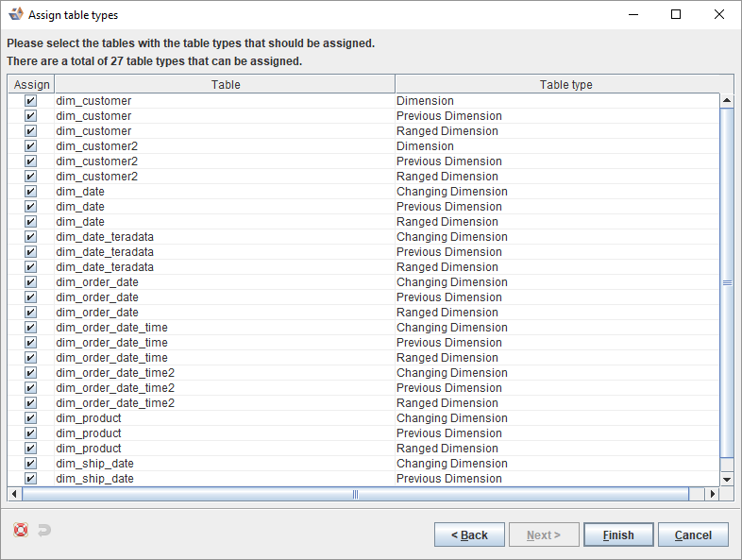
Task: Click the horizontal scrollbar left arrow
Action: pyautogui.click(x=14, y=494)
